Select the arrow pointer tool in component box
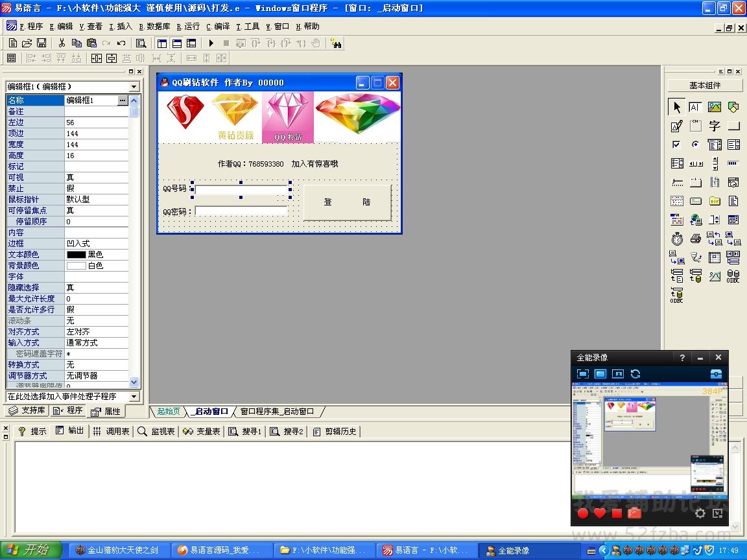Image resolution: width=747 pixels, height=560 pixels. click(x=676, y=107)
